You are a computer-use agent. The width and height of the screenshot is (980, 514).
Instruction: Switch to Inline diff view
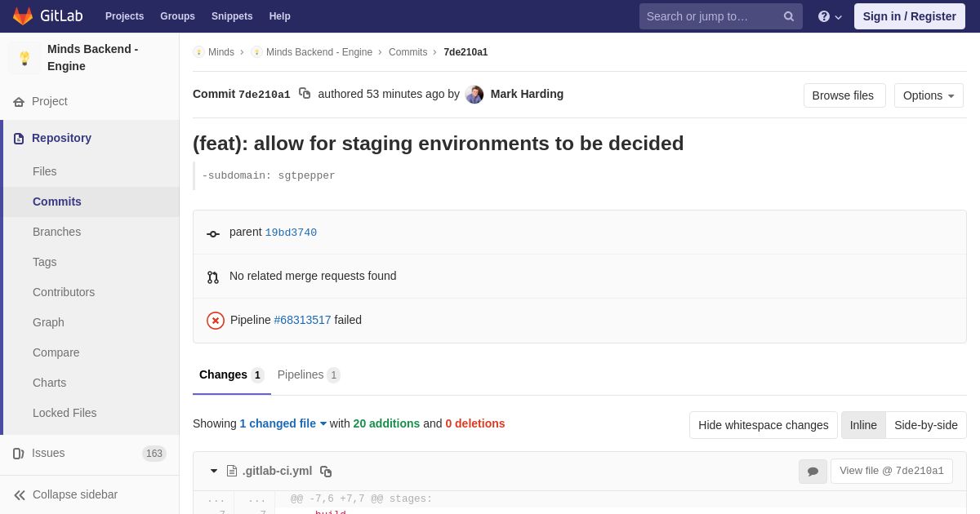tap(863, 425)
